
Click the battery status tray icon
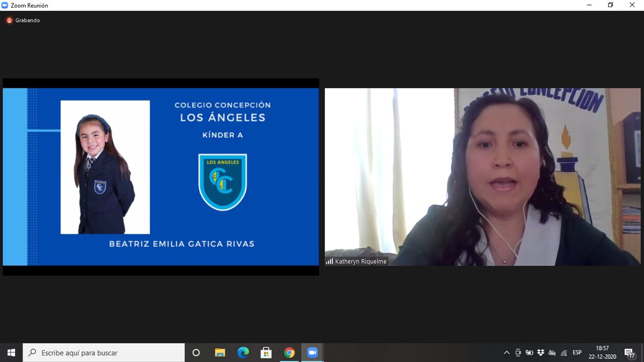click(x=530, y=352)
